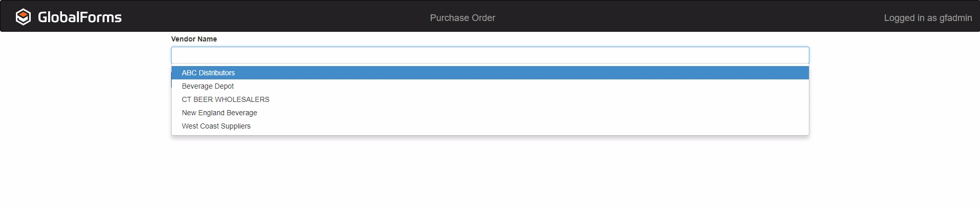980x210 pixels.
Task: Click the blank page area below the dropdown
Action: click(x=490, y=174)
